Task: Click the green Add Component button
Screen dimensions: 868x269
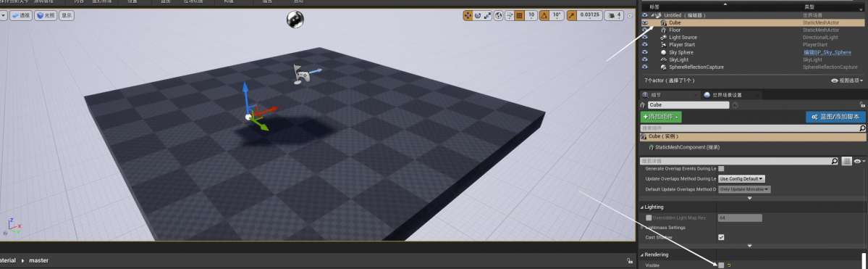Action: coord(661,117)
